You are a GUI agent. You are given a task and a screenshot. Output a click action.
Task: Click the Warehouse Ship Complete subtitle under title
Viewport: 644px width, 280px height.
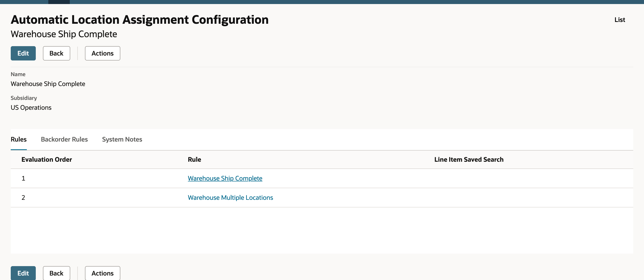(64, 34)
